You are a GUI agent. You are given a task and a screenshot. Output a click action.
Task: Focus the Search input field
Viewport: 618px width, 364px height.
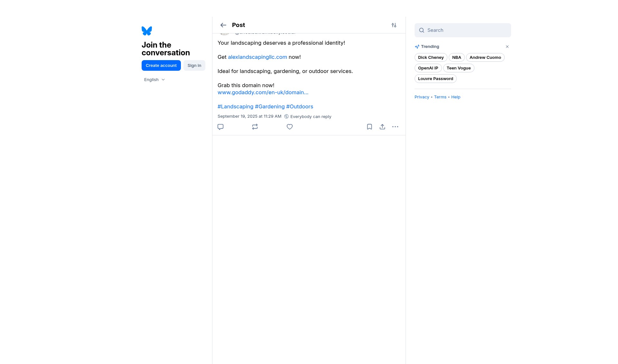(x=463, y=30)
